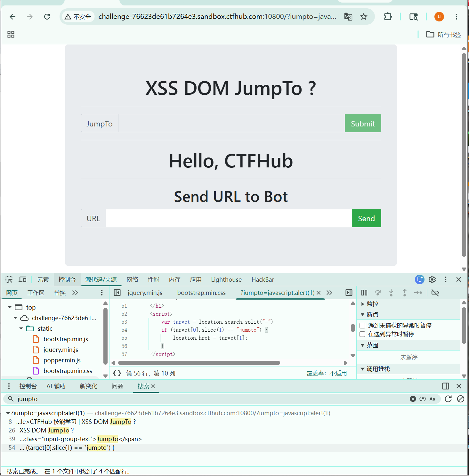Open the HackBar tab
The image size is (469, 476).
[263, 279]
